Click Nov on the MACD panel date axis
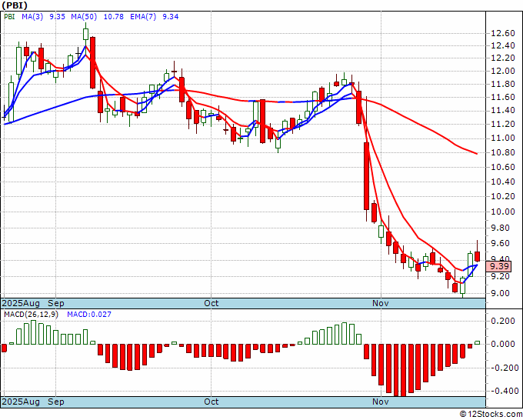523x420 pixels. 381,402
